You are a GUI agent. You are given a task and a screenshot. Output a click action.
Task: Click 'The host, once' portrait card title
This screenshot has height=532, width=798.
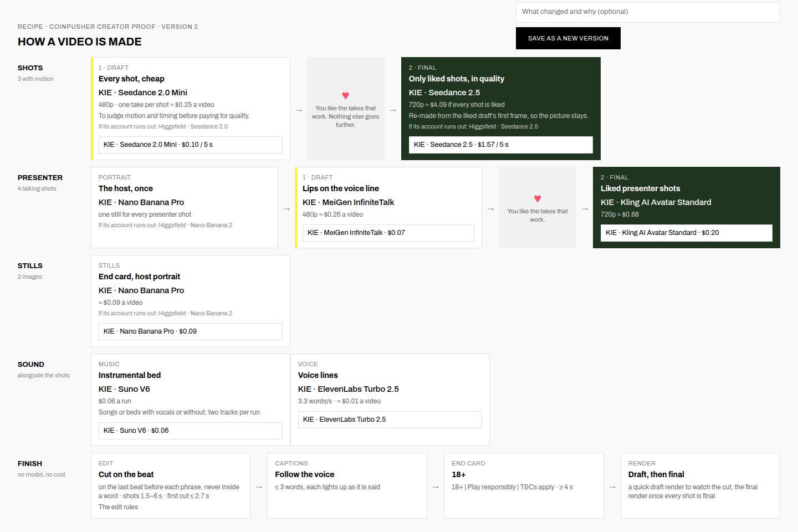(125, 188)
